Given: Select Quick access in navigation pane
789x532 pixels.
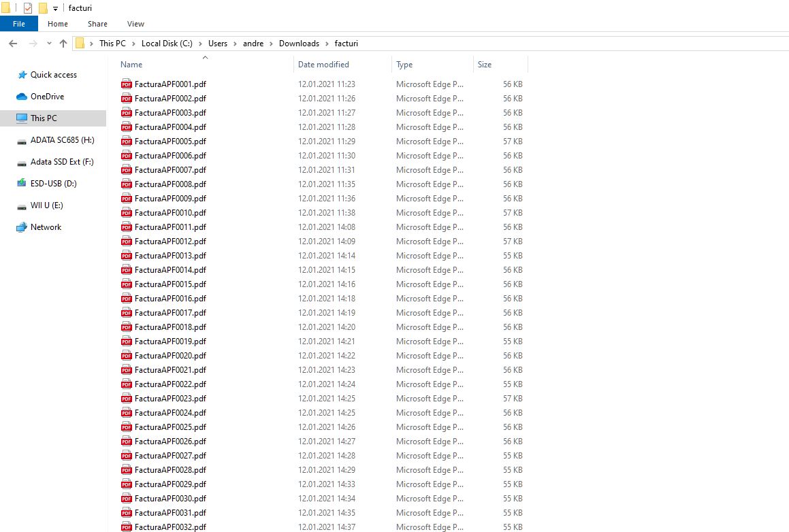Looking at the screenshot, I should point(53,75).
